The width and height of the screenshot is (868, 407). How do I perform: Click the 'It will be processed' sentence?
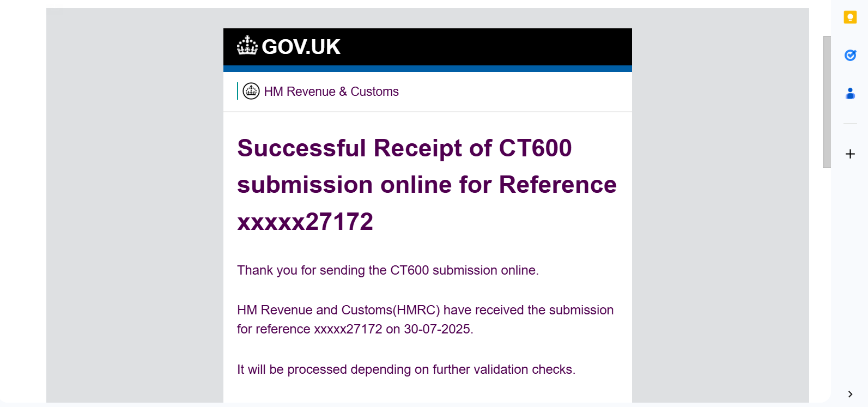coord(406,369)
